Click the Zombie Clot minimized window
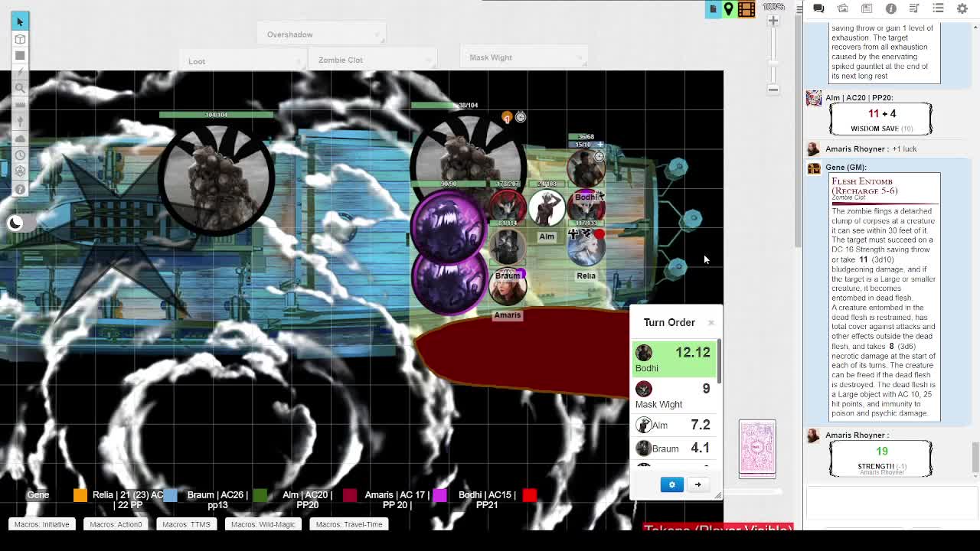This screenshot has width=980, height=551. [373, 60]
